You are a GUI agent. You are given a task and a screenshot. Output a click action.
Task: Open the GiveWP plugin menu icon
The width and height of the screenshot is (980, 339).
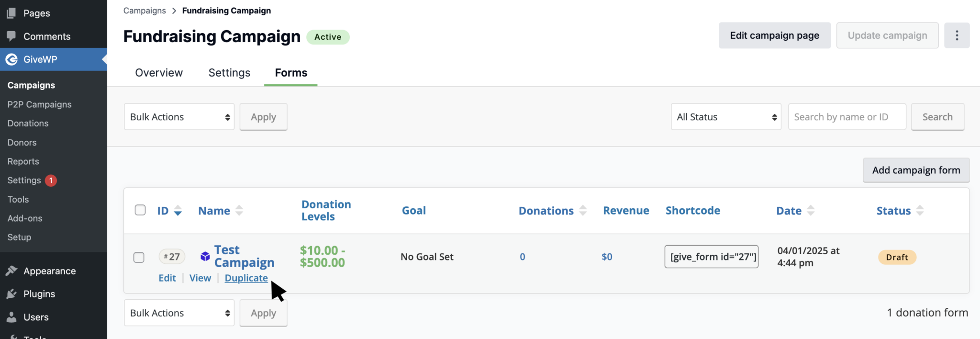point(11,59)
